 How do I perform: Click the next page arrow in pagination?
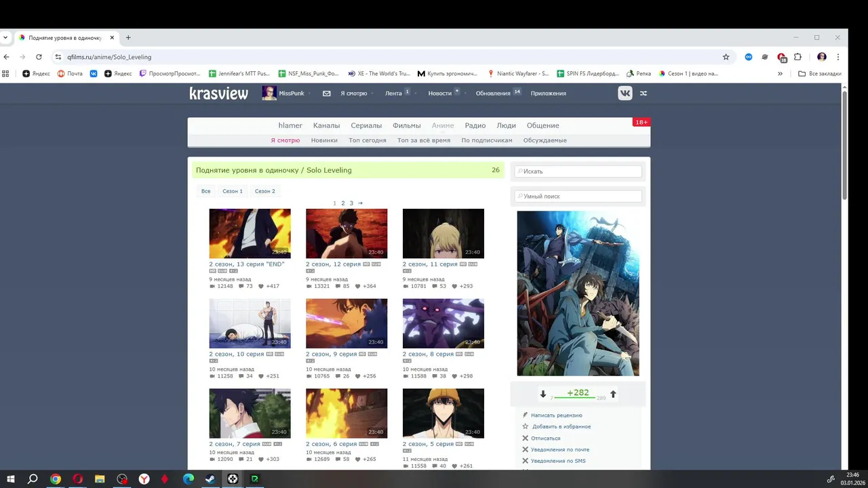tap(360, 203)
